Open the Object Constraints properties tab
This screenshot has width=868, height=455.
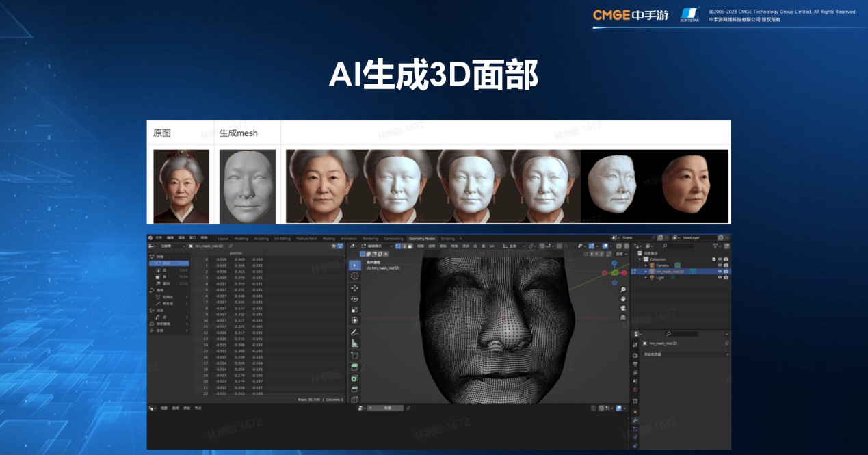pyautogui.click(x=635, y=445)
